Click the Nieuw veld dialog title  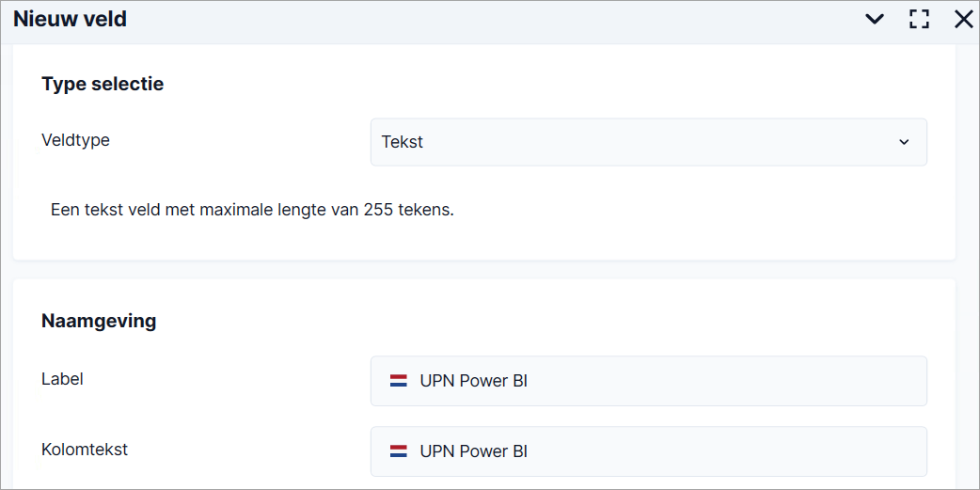pos(70,20)
